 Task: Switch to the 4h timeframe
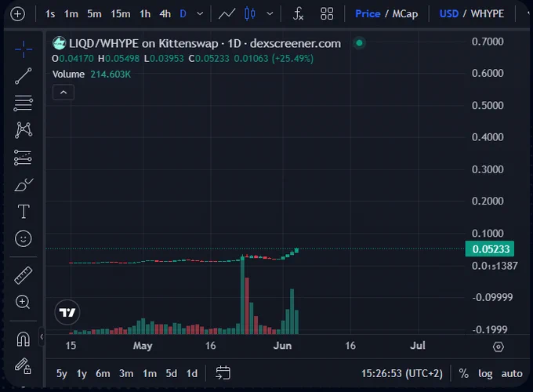pos(165,14)
